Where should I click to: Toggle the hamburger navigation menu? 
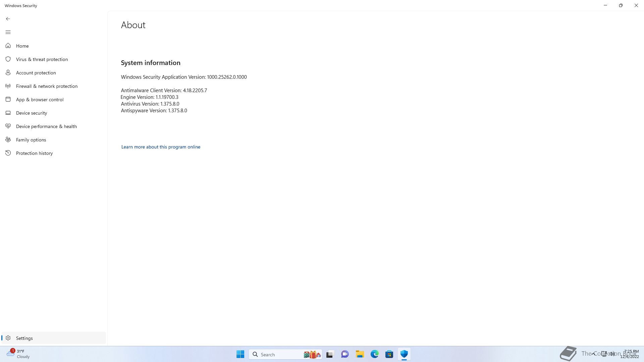coord(8,32)
